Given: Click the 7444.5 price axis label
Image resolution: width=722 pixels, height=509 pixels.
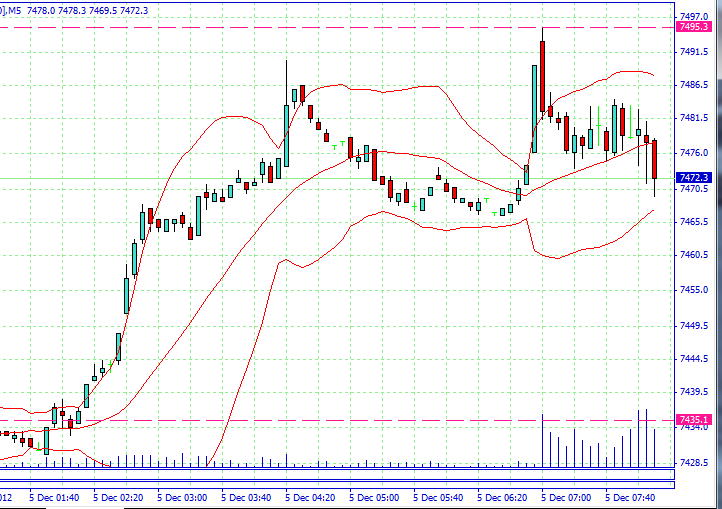Looking at the screenshot, I should [694, 358].
